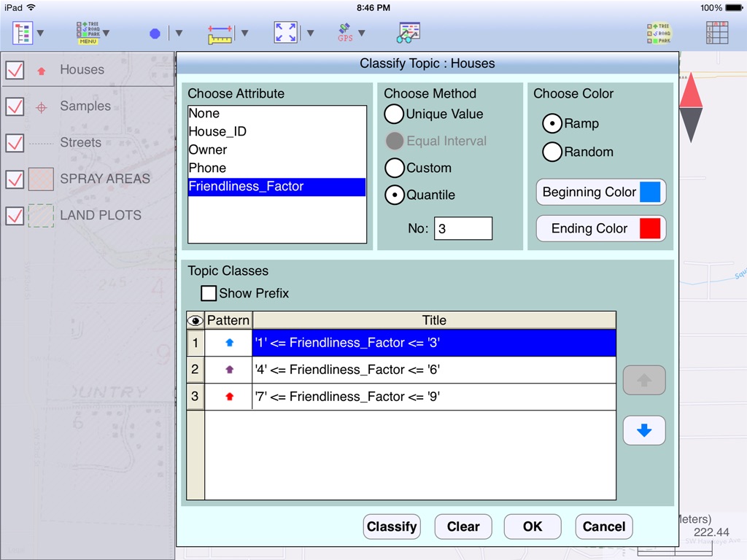The width and height of the screenshot is (747, 560).
Task: Open the Tree Road Park menu icon
Action: point(88,33)
